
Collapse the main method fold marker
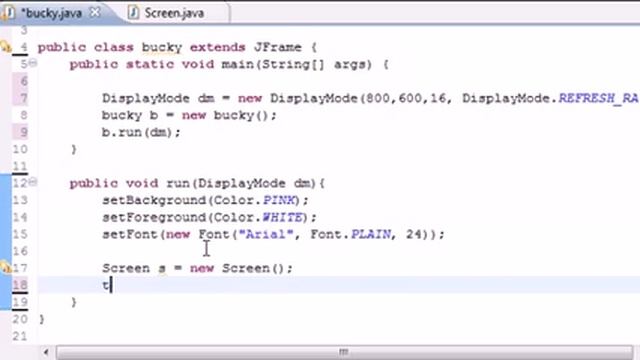coord(33,63)
